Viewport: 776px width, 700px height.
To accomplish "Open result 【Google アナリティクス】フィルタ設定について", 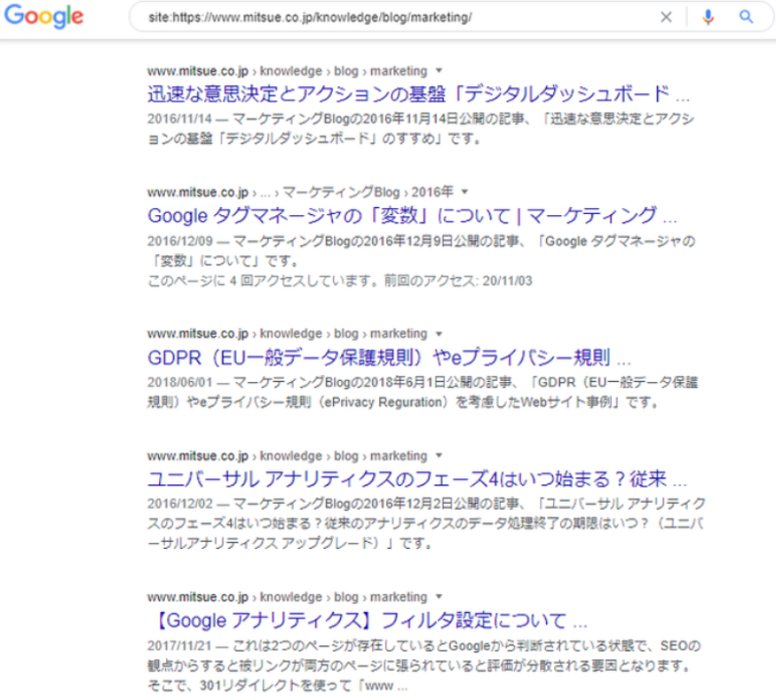I will tap(368, 620).
